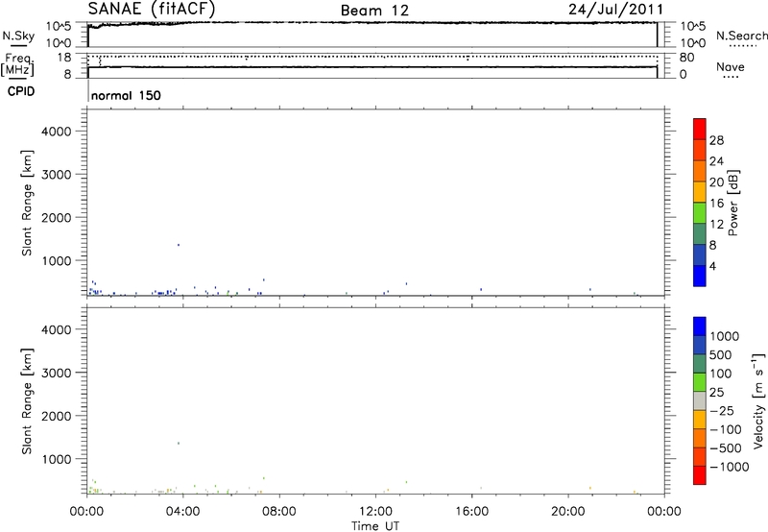Image resolution: width=768 pixels, height=532 pixels.
Task: Click the 'Time UT' axis label
Action: pyautogui.click(x=375, y=526)
